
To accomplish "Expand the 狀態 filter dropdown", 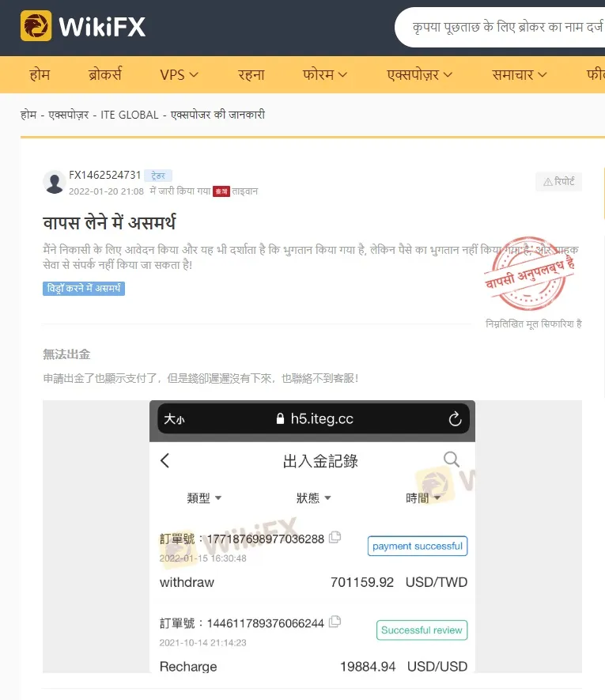I will (313, 498).
